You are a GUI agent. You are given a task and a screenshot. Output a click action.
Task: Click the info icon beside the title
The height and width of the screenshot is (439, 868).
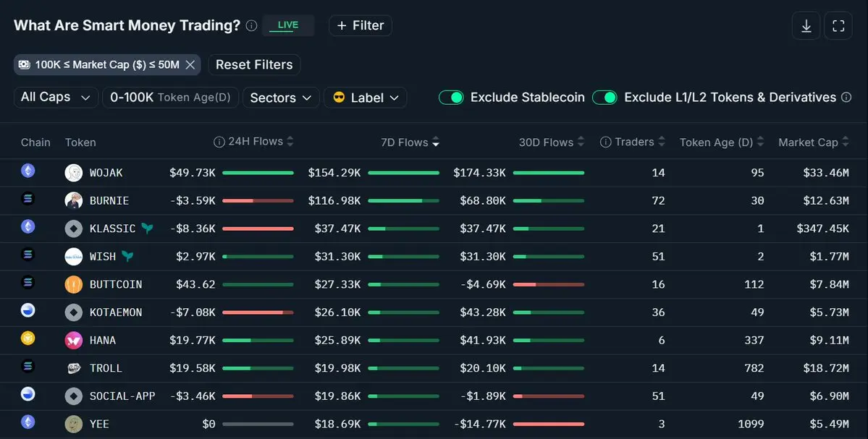(x=251, y=25)
